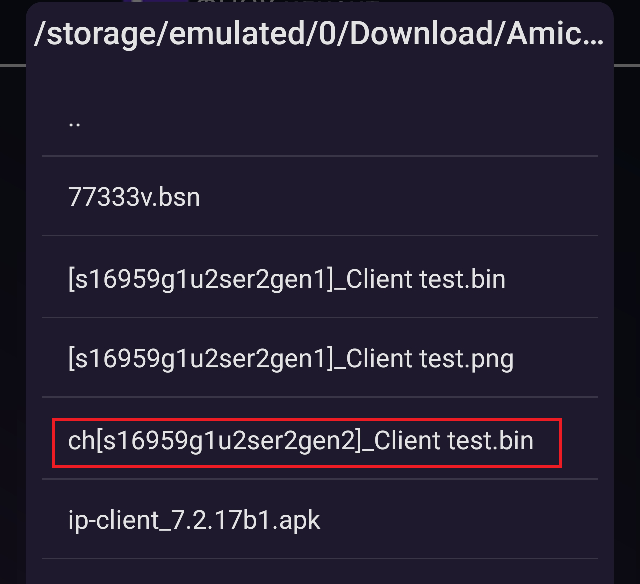The height and width of the screenshot is (584, 640).
Task: Select the 77333v.bsn file
Action: (320, 197)
